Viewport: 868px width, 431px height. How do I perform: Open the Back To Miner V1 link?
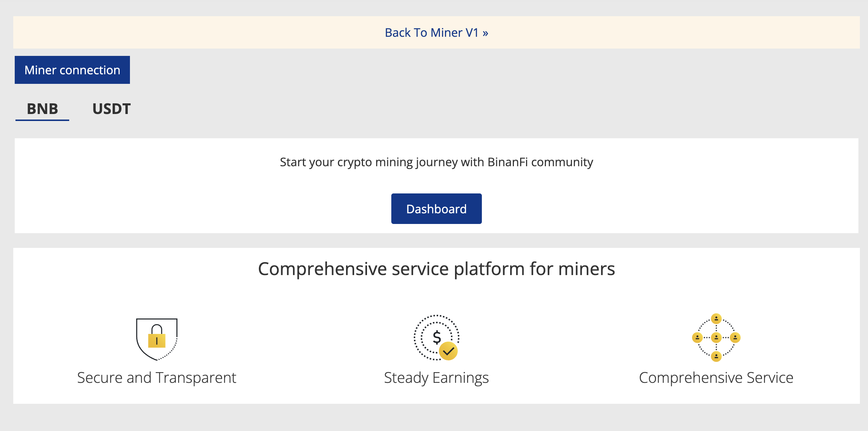(436, 33)
